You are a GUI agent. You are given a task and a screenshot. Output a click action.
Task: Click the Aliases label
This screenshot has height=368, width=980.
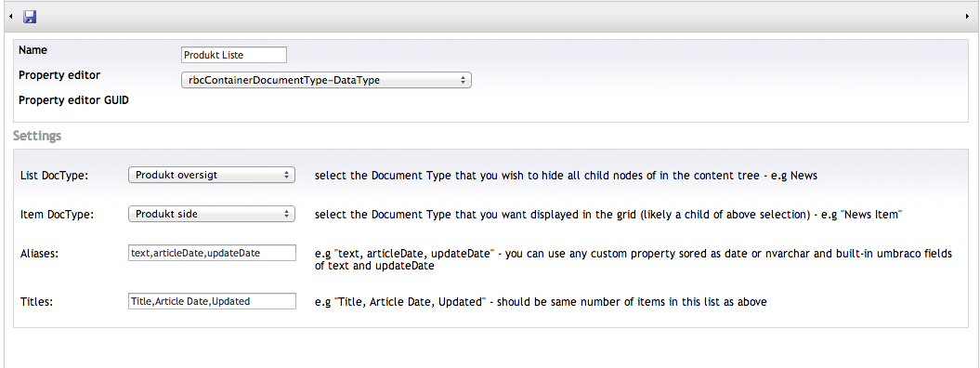click(x=39, y=254)
